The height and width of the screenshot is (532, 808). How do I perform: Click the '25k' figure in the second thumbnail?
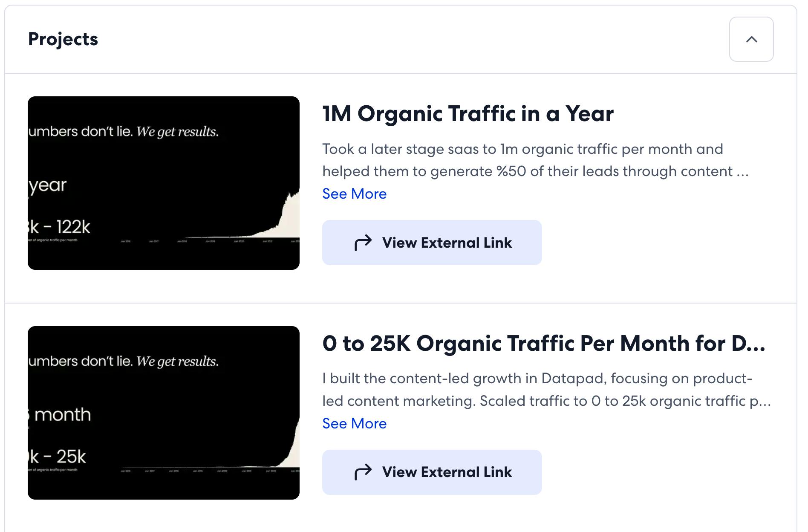pos(71,457)
